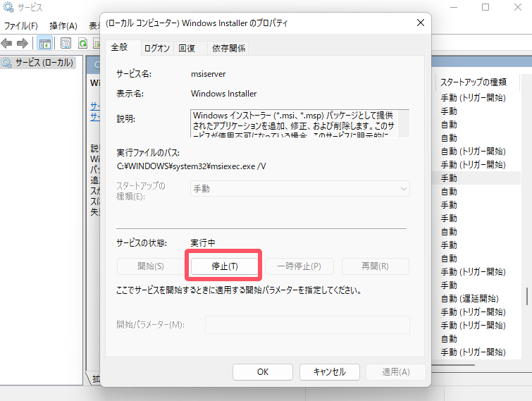
Task: Click the 一時停止(P) button
Action: [x=299, y=266]
